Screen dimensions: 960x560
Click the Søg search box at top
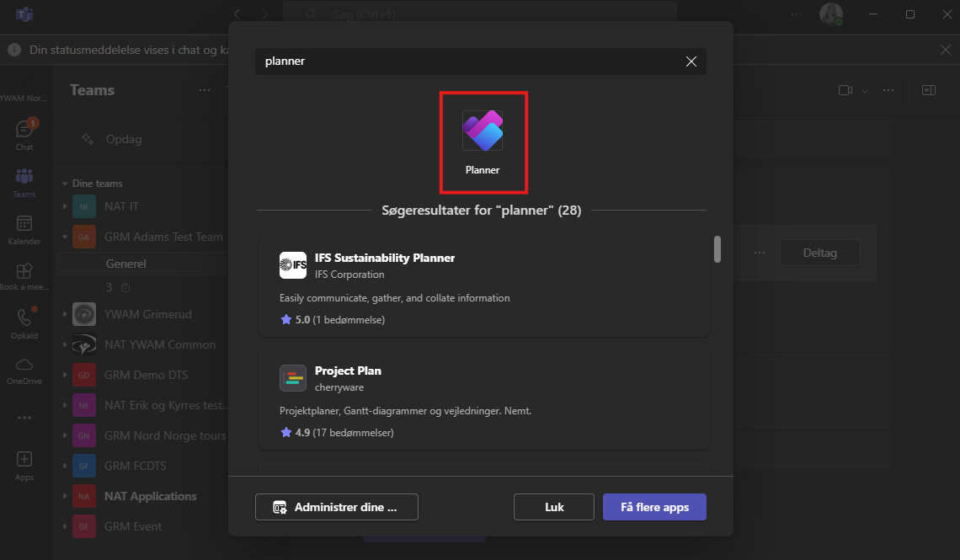pos(480,13)
